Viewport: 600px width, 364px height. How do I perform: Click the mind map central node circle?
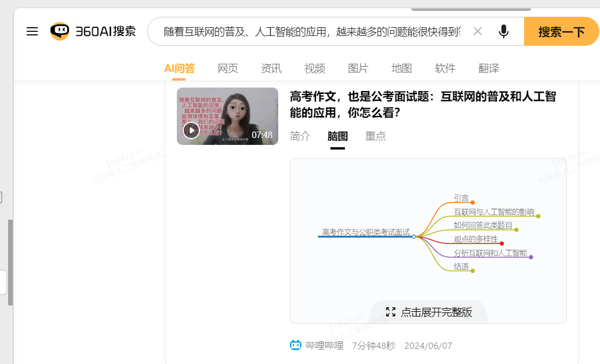(414, 236)
